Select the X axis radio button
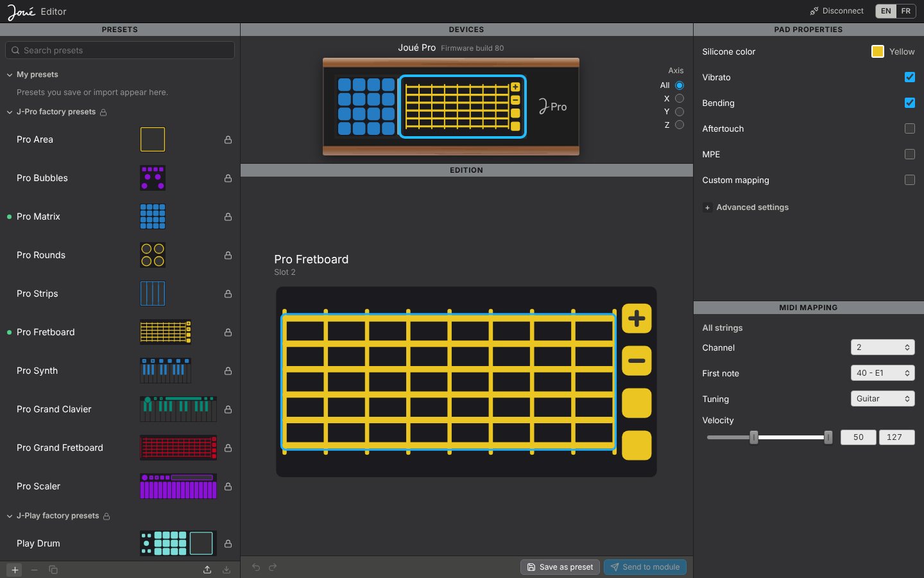Screen dimensions: 924x578 680,98
